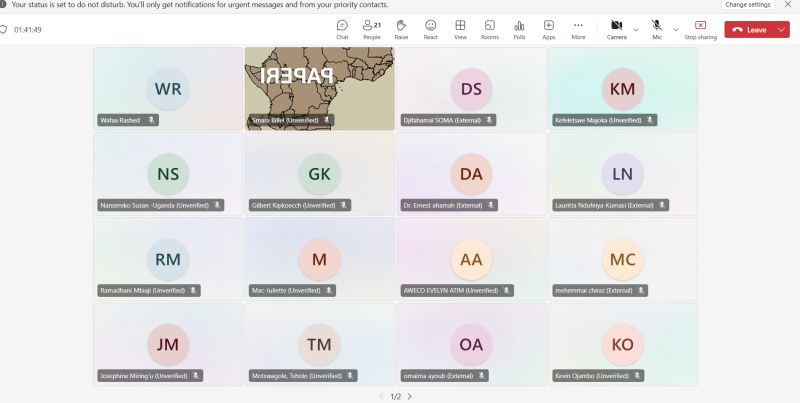The image size is (800, 403).
Task: Select the AA avatar of AWECO EVELYN ATIM
Action: 471,259
